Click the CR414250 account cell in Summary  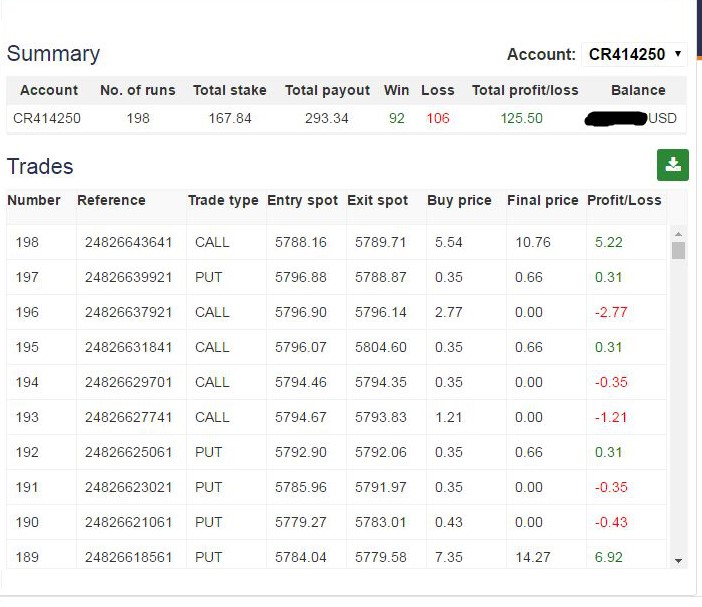(47, 118)
